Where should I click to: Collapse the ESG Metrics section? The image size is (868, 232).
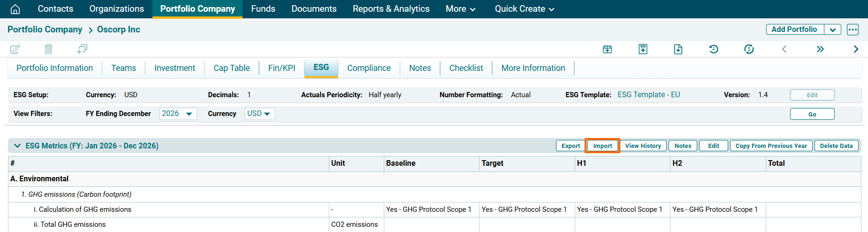pos(17,146)
